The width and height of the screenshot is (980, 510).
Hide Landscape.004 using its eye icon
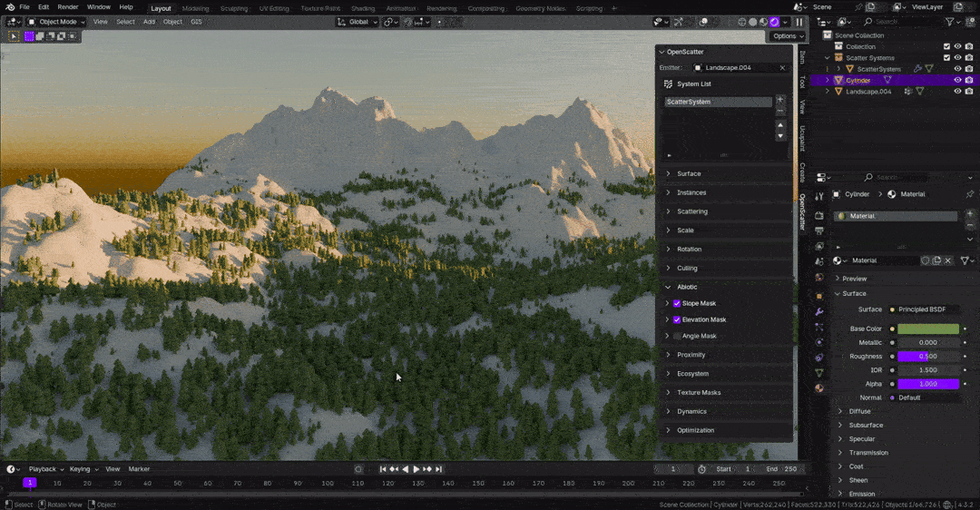pos(957,92)
